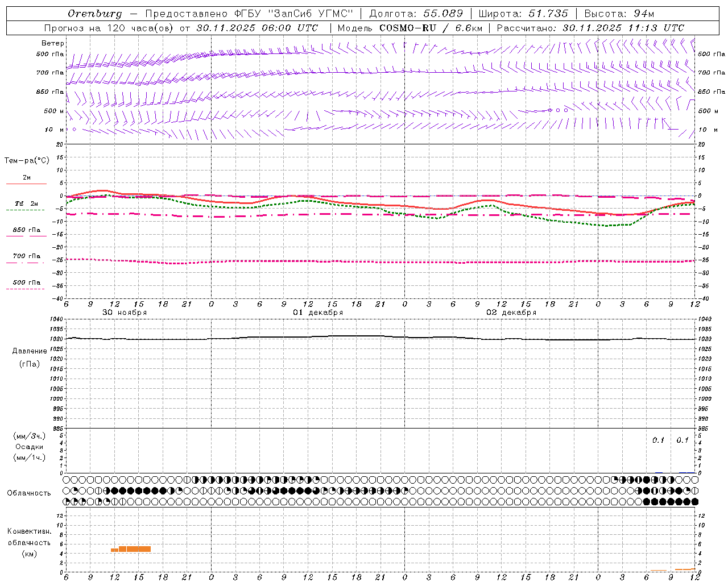This screenshot has width=728, height=582.
Task: Click the first 0.1 precipitation value
Action: (x=658, y=440)
